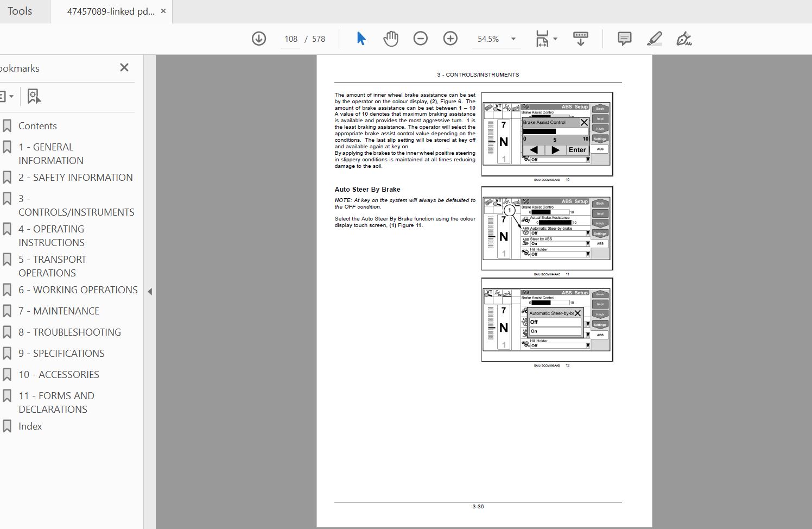Open the Tools tab

[20, 11]
